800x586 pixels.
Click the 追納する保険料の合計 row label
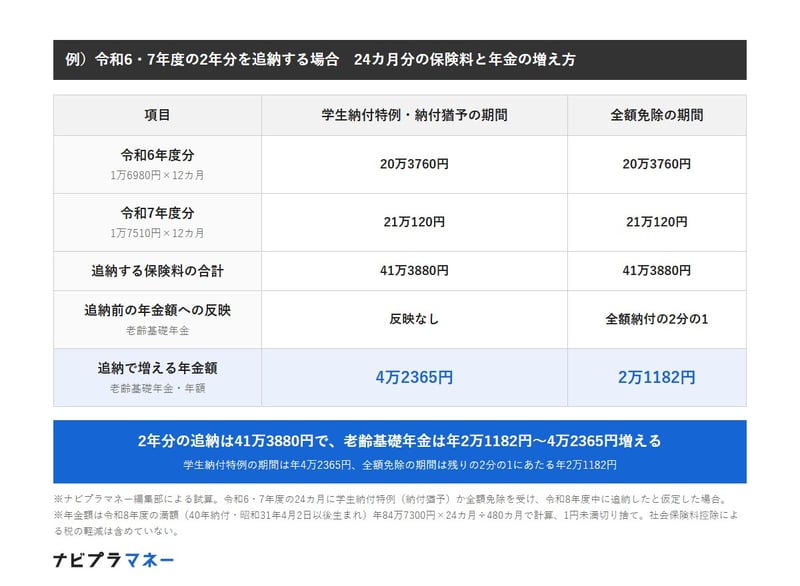tap(157, 271)
